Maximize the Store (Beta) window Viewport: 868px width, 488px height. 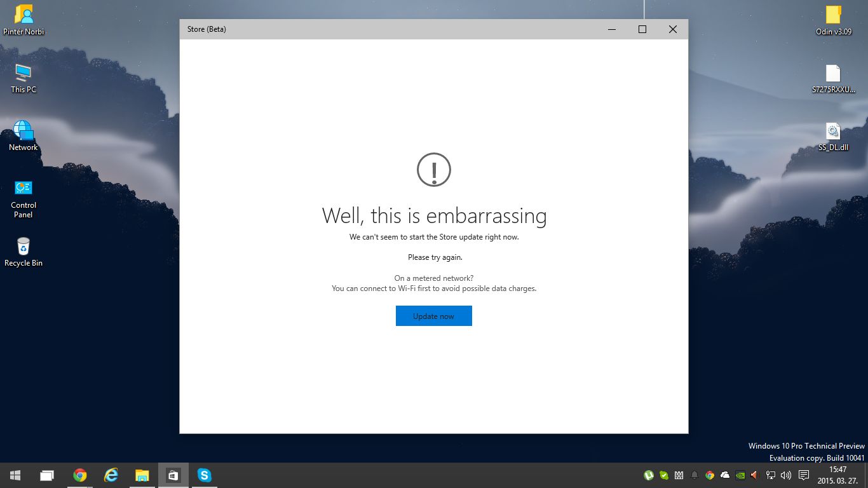642,29
